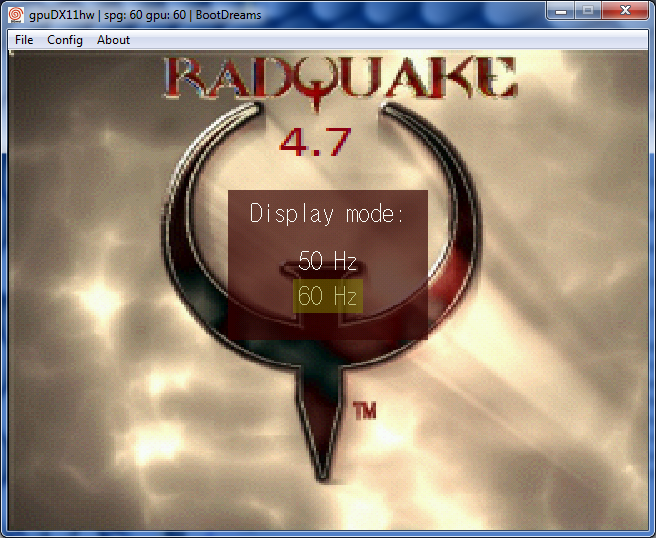Choose the highlighted 60 Hz option

click(328, 296)
